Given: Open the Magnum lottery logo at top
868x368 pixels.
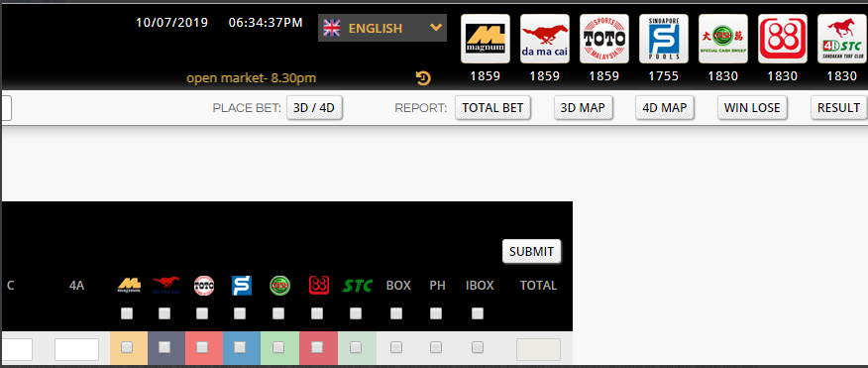Looking at the screenshot, I should [x=485, y=39].
